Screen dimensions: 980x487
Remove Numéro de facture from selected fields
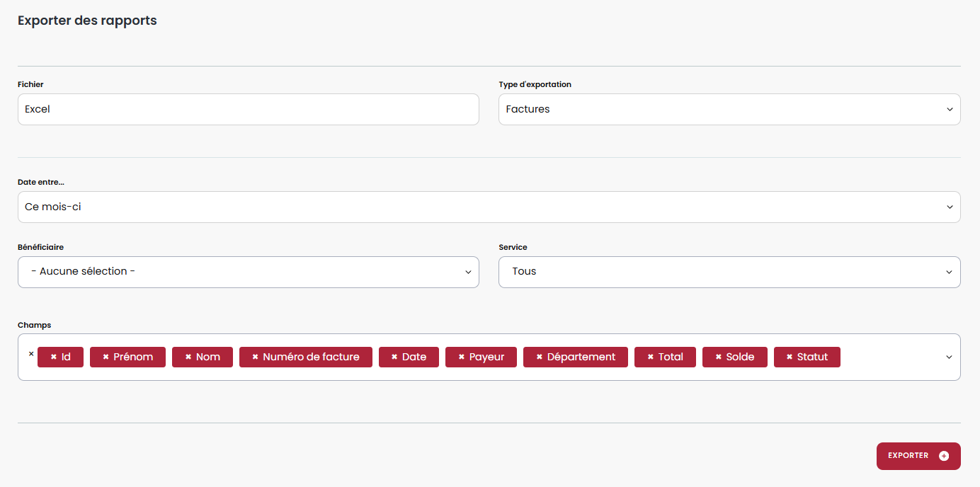point(255,357)
